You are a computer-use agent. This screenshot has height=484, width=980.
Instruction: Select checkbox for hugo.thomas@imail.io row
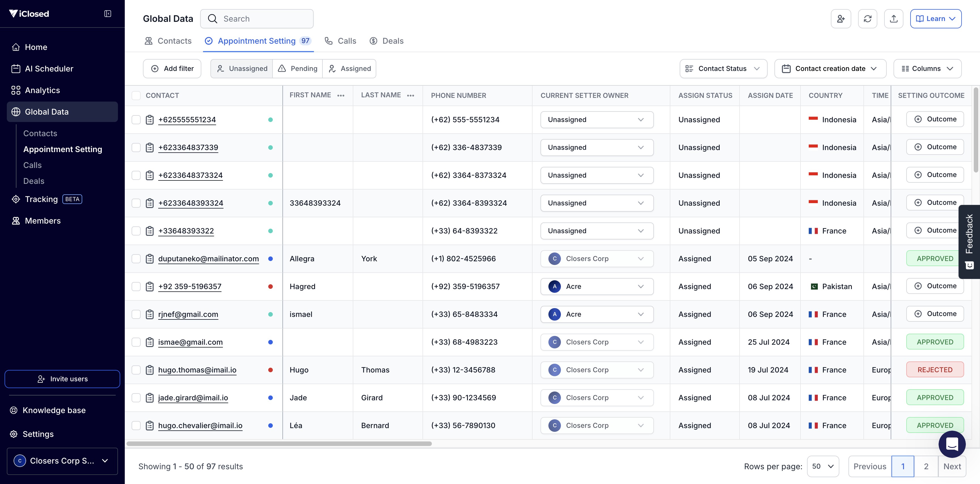point(136,370)
